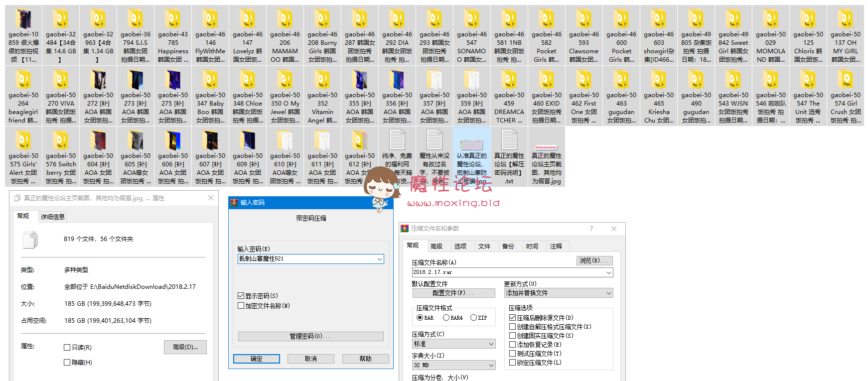This screenshot has height=381, width=868.
Task: Uncheck 压缩后删除源文件 option
Action: coord(512,318)
